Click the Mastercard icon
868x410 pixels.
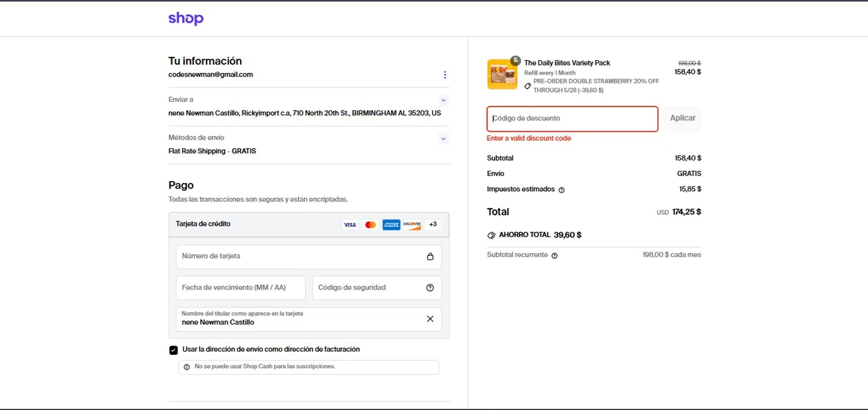pos(370,225)
